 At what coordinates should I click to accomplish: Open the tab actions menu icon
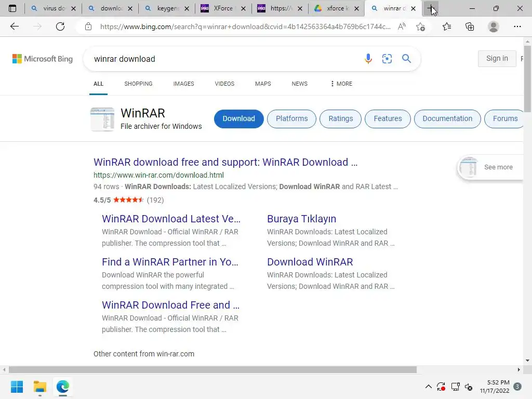pyautogui.click(x=12, y=8)
